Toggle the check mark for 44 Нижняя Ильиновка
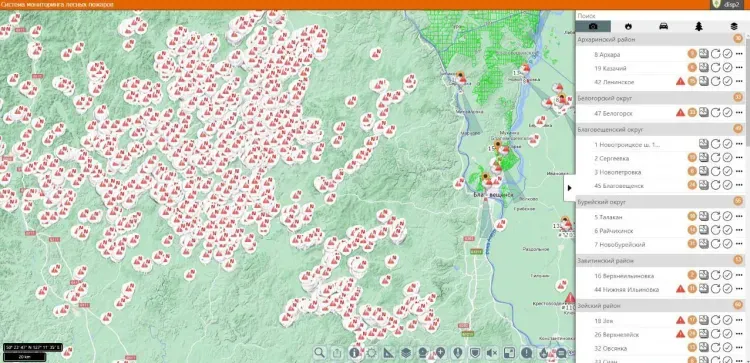The image size is (750, 363). pos(728,289)
